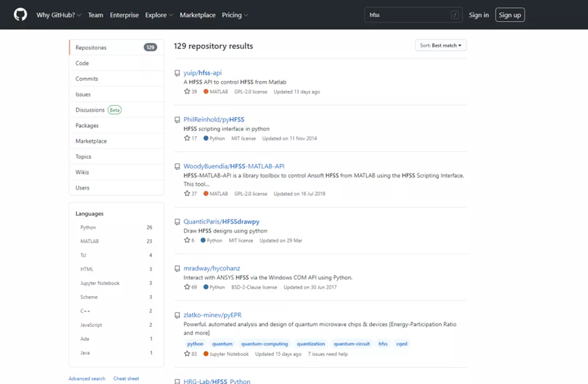588x384 pixels.
Task: Open the HRG-Lab/HFSS_Python repository
Action: point(217,381)
